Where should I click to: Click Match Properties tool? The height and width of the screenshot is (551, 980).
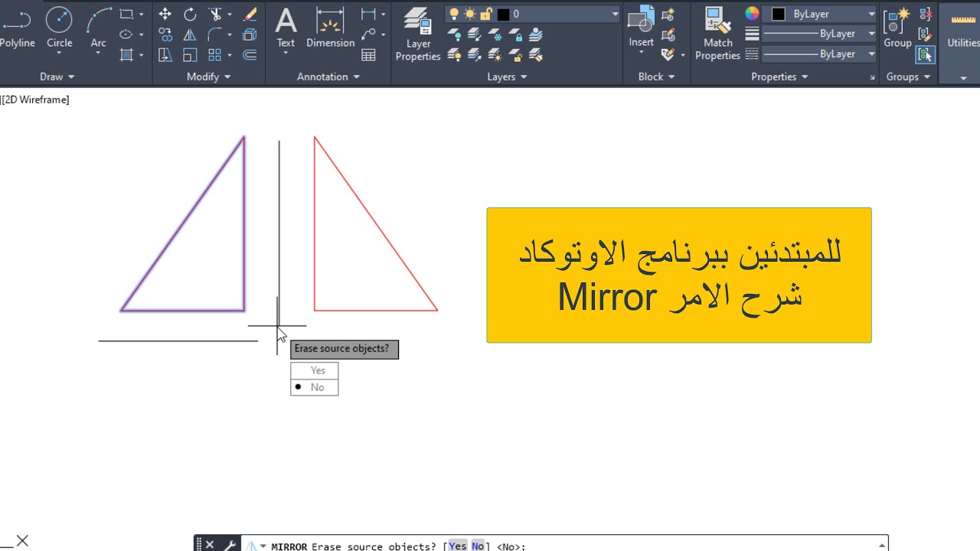(717, 34)
